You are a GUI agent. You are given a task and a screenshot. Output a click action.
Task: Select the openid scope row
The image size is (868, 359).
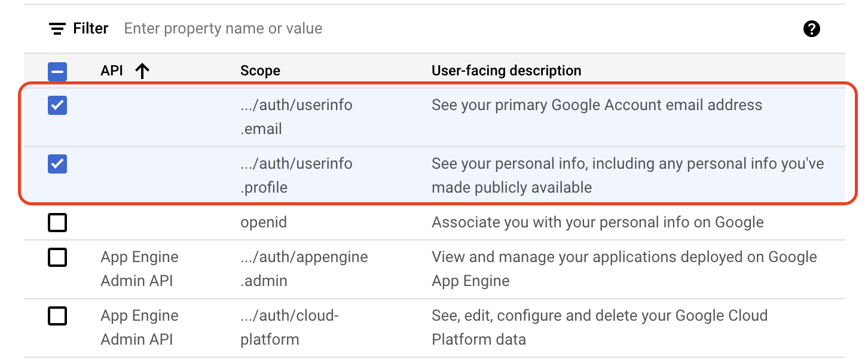click(x=264, y=222)
